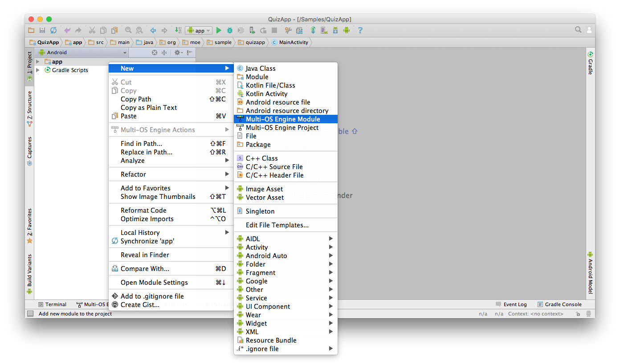Select Open Module Settings menu item
Screen dimensions: 620x364
[171, 283]
